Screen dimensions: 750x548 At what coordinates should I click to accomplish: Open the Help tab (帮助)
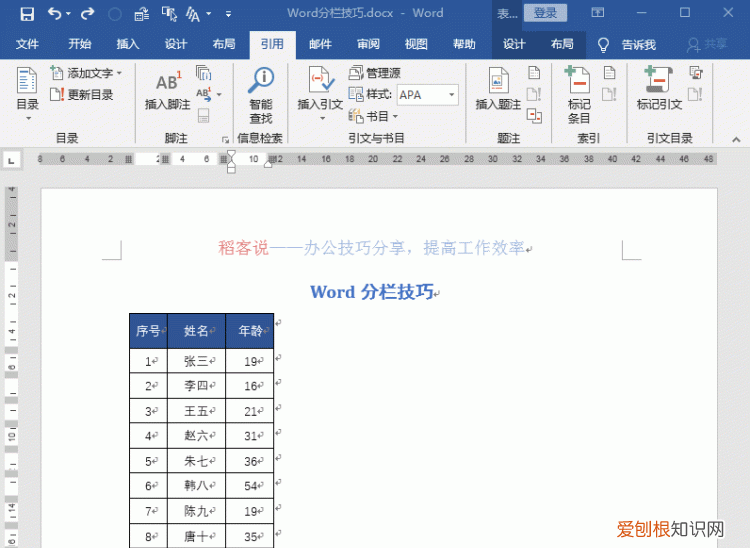[x=464, y=44]
